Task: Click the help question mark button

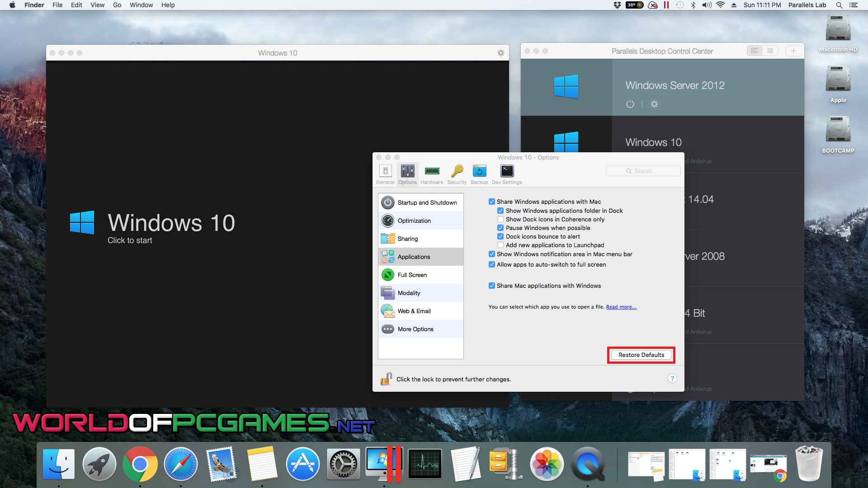Action: 672,379
